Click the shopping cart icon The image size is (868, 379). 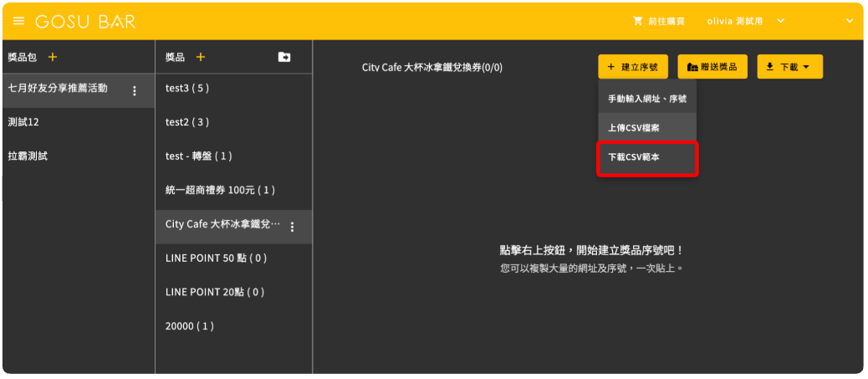pos(638,21)
